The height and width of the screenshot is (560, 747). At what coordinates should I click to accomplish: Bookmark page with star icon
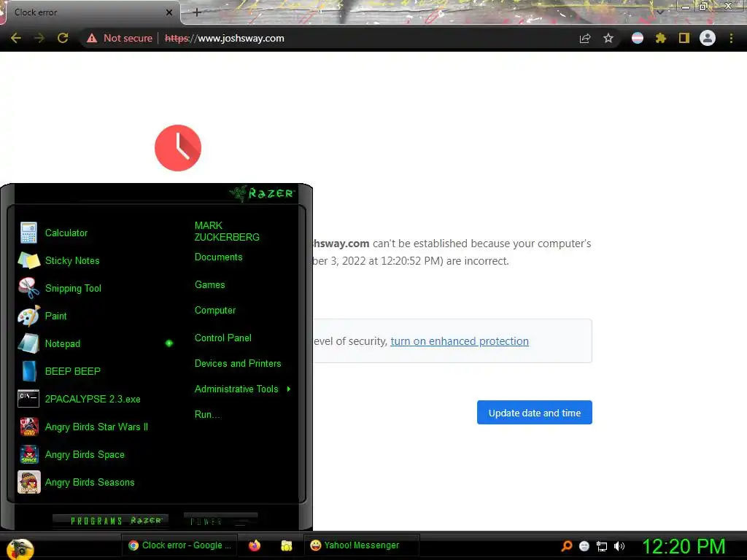[x=608, y=38]
